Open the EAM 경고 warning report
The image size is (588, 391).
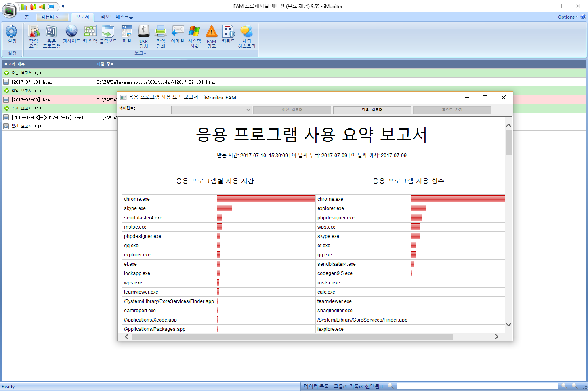pos(212,36)
